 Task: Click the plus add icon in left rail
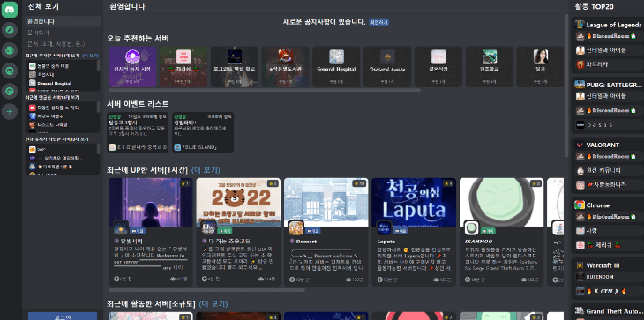pos(10,111)
